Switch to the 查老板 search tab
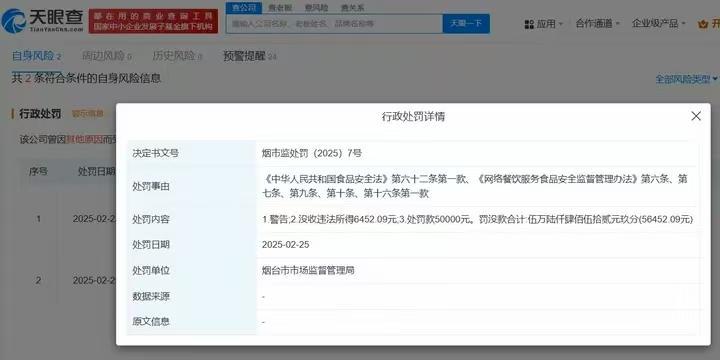 (280, 8)
